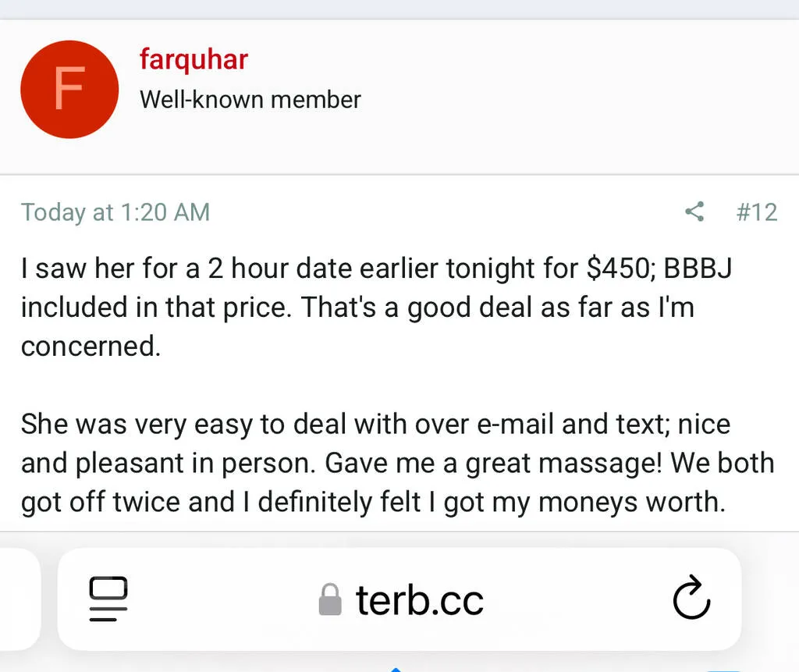The width and height of the screenshot is (799, 672).
Task: Tap the "Well-known member" user title
Action: (250, 100)
